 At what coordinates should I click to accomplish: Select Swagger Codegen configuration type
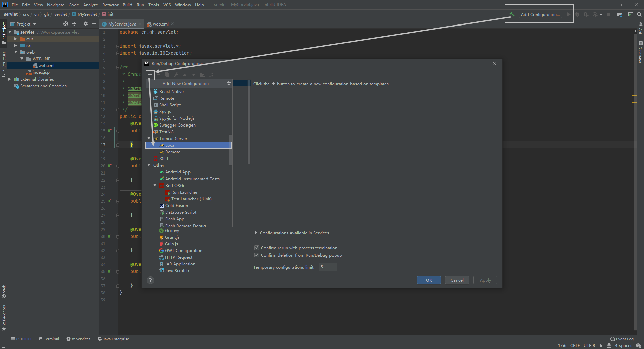[x=189, y=125]
